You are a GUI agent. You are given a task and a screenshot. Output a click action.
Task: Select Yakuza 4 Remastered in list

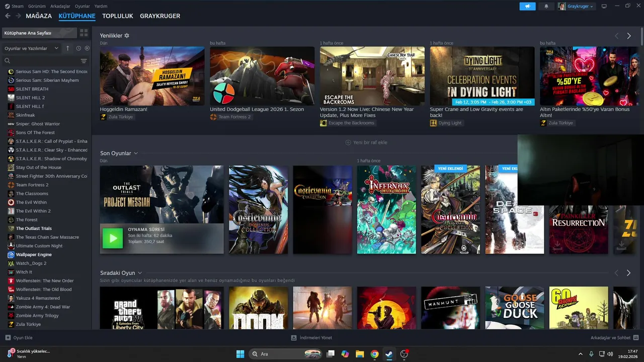coord(38,298)
